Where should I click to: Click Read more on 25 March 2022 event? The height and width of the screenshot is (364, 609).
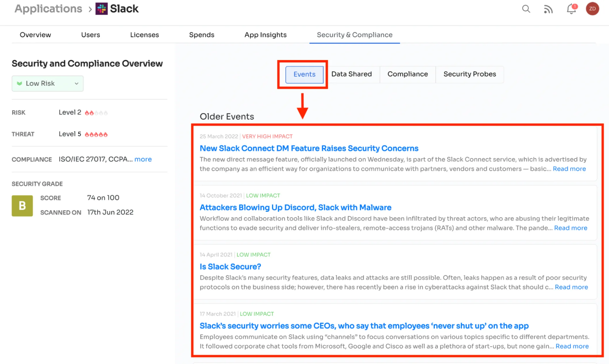(569, 169)
